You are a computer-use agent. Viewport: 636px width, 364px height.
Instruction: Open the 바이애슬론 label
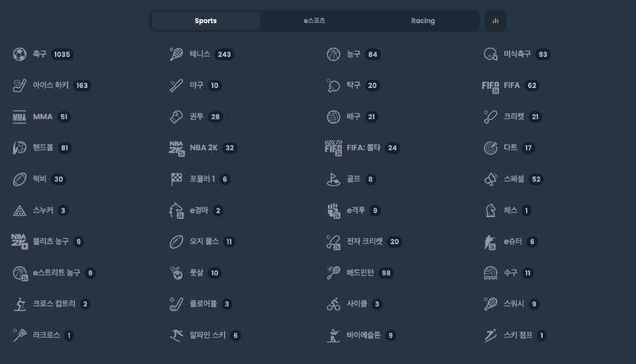click(364, 336)
